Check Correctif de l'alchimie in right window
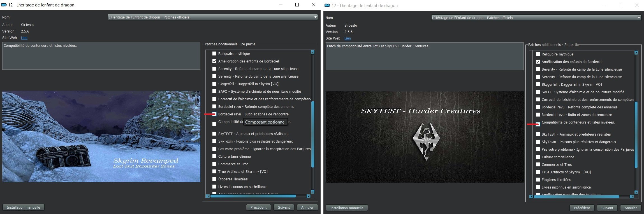644x214 pixels. (x=538, y=99)
